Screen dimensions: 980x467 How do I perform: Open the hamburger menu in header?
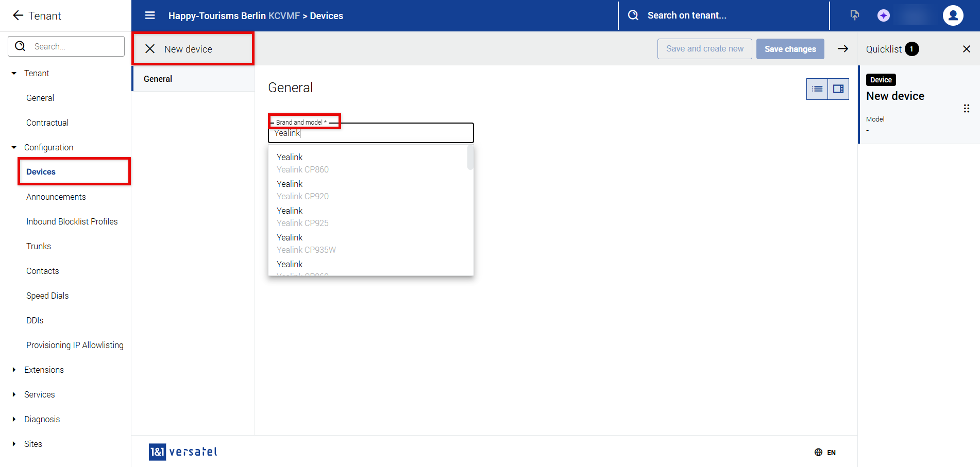[x=150, y=15]
